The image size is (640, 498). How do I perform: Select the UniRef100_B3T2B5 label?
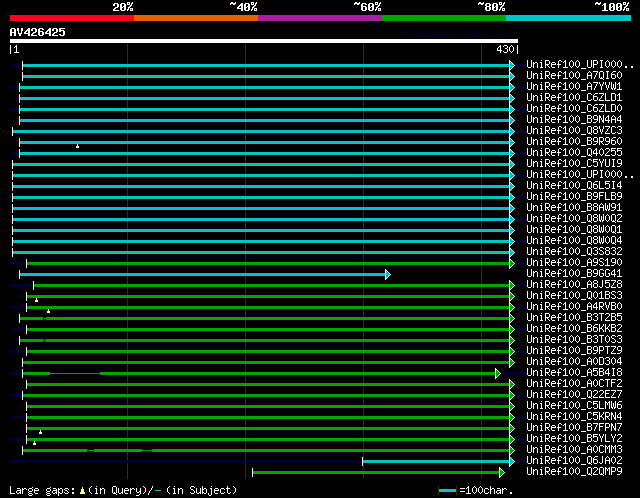pos(574,318)
